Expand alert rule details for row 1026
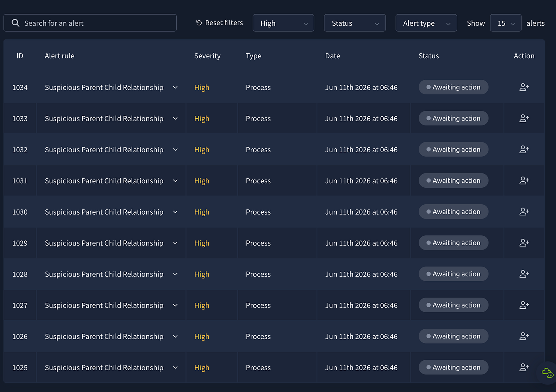Viewport: 556px width, 392px height. tap(175, 336)
